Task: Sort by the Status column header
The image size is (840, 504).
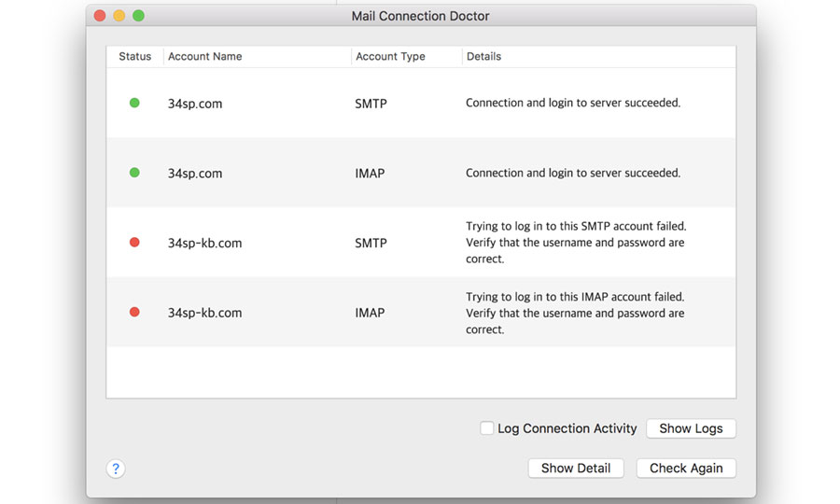Action: coord(135,56)
